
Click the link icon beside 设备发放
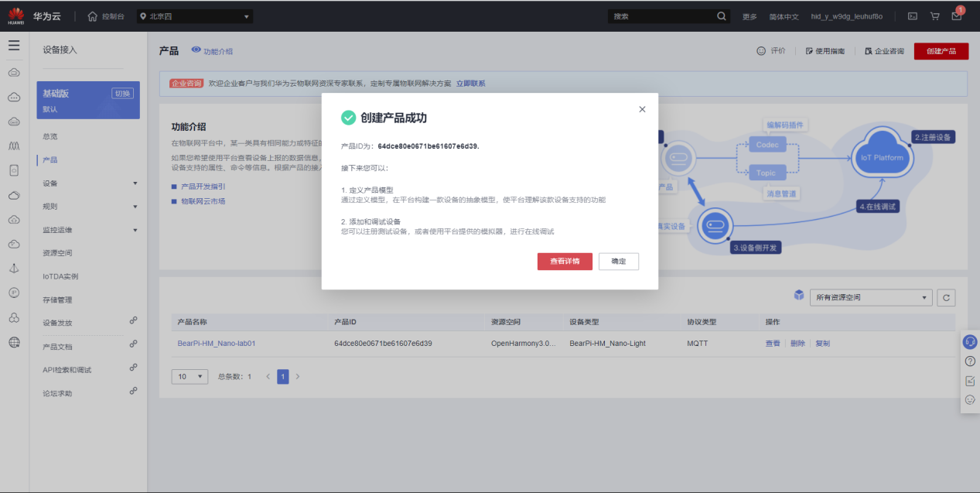click(x=133, y=320)
